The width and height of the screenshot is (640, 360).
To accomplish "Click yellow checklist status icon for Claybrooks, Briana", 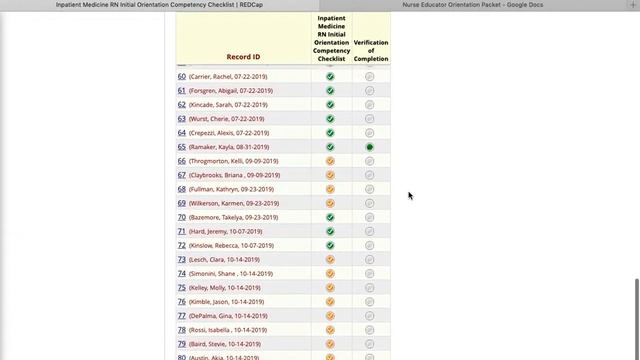I will tap(330, 175).
